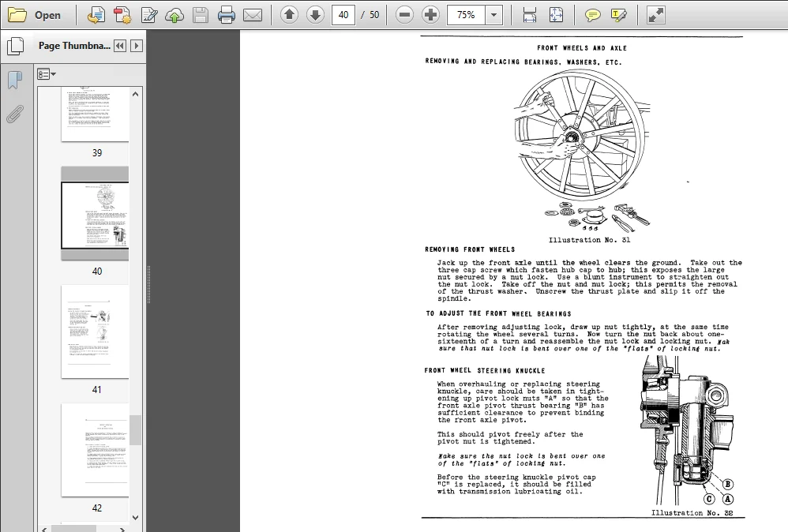The width and height of the screenshot is (788, 532).
Task: Click the page number field showing 40
Action: [x=343, y=15]
